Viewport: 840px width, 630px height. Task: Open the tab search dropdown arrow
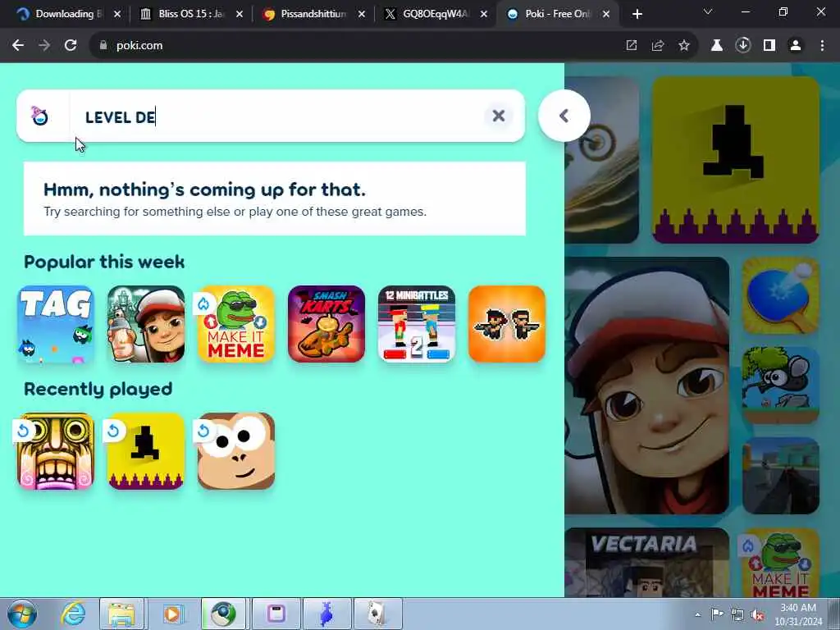(708, 11)
